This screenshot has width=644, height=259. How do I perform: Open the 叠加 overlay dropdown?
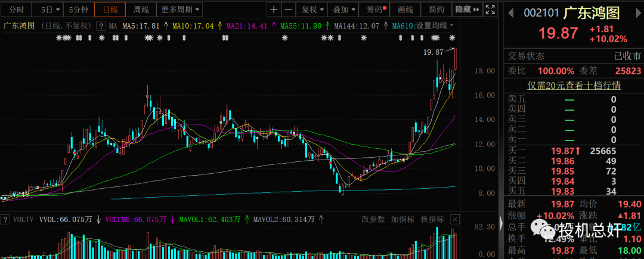[x=344, y=10]
